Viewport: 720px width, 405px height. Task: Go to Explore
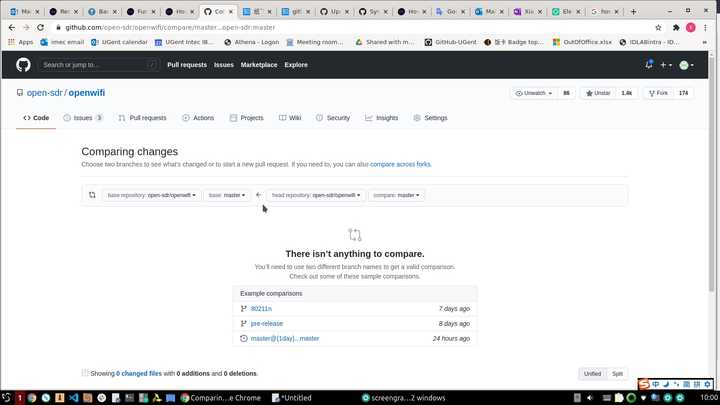tap(296, 65)
